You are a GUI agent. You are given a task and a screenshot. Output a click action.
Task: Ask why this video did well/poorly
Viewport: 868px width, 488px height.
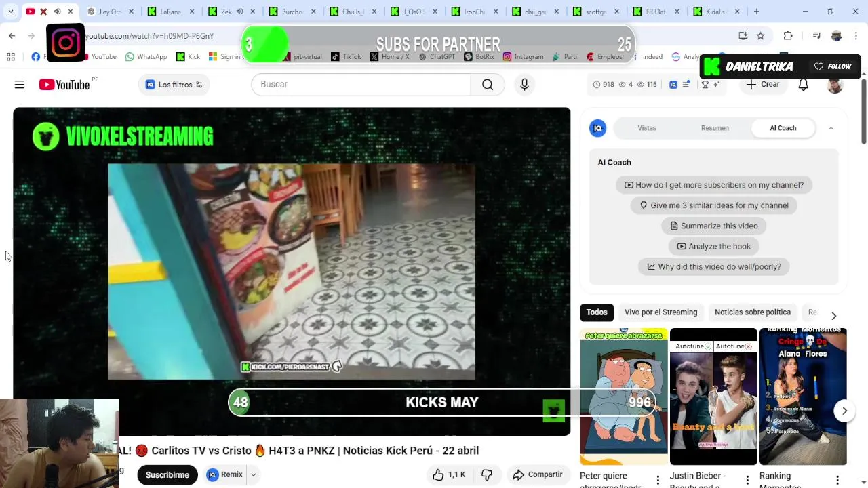(714, 266)
